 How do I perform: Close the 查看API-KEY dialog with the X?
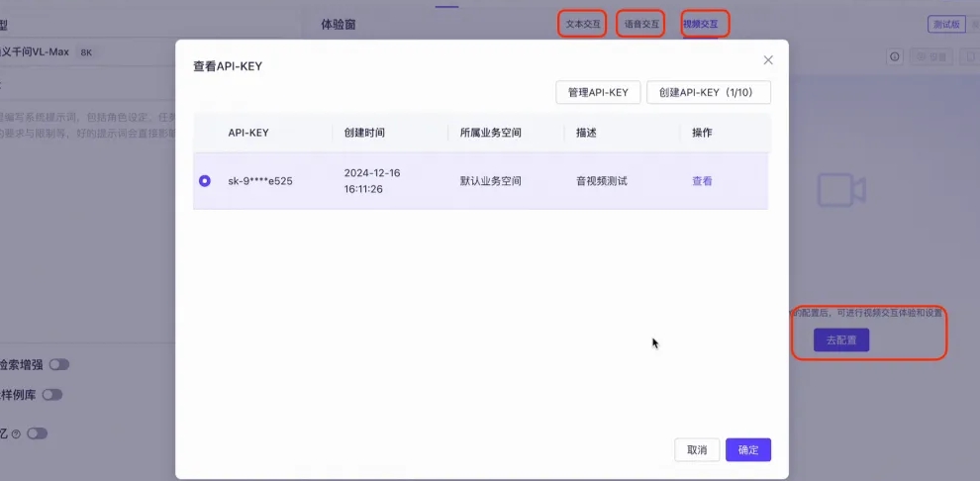coord(767,60)
